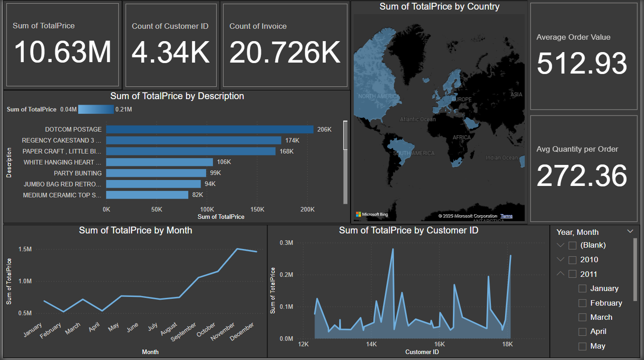Open the Year, Month slicer dropdown

pyautogui.click(x=630, y=231)
